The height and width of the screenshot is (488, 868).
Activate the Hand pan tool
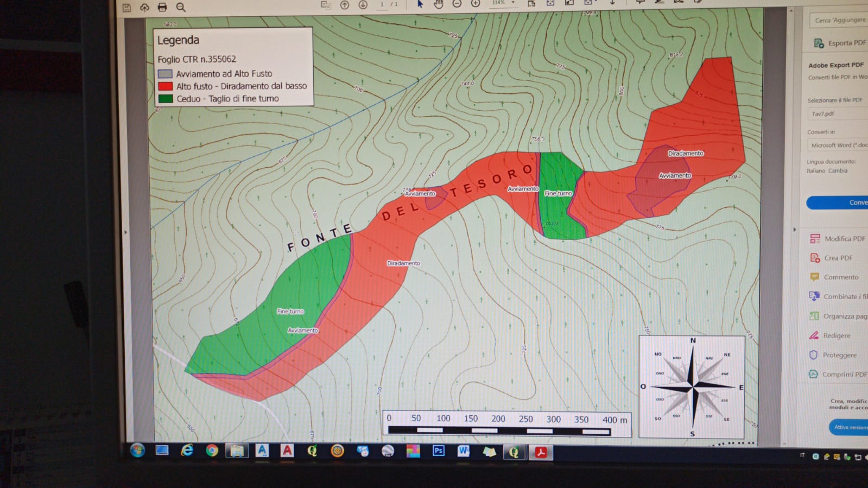[439, 4]
